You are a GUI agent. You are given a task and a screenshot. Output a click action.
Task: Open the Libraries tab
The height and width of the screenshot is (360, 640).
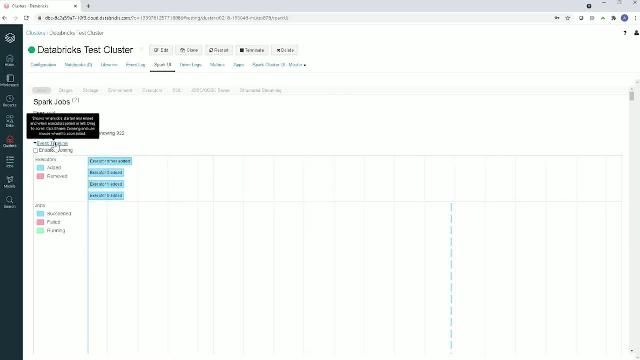pos(109,65)
